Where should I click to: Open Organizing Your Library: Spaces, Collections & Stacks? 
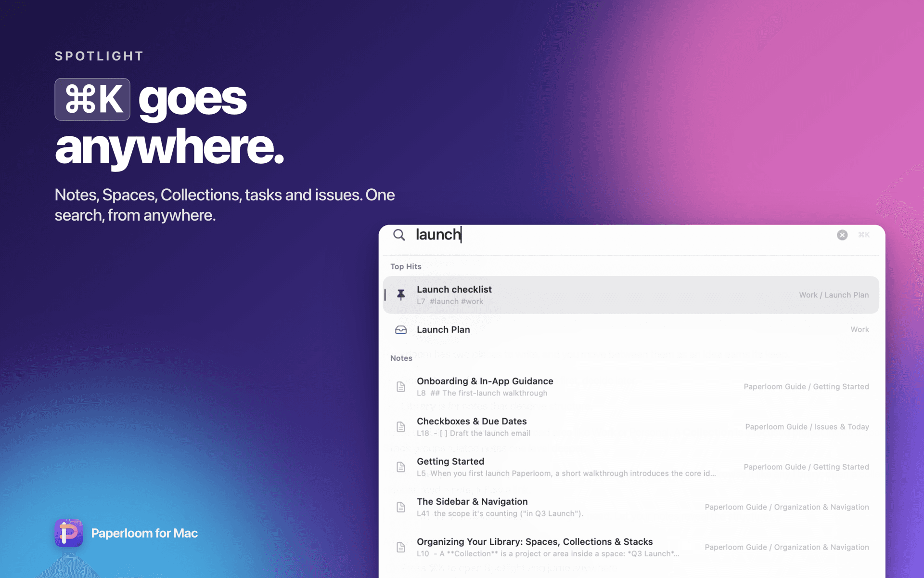point(631,547)
